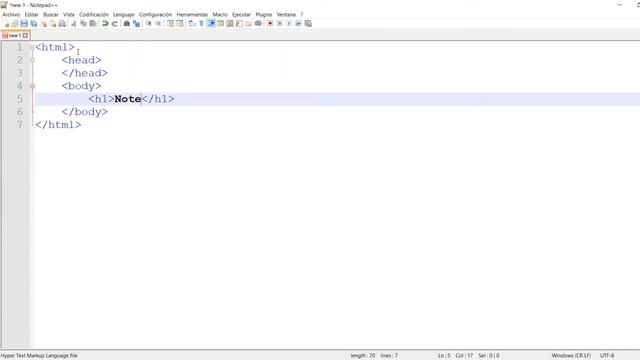Open the Lenguaje menu
The image size is (640, 360).
pyautogui.click(x=124, y=15)
